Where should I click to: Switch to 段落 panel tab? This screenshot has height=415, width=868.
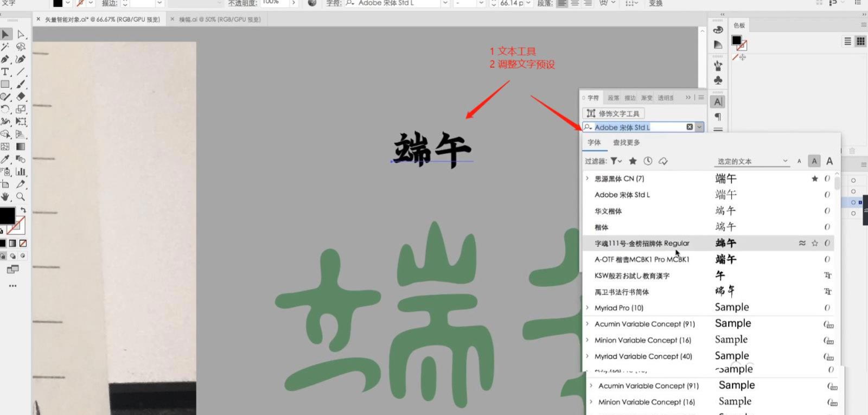coord(613,98)
